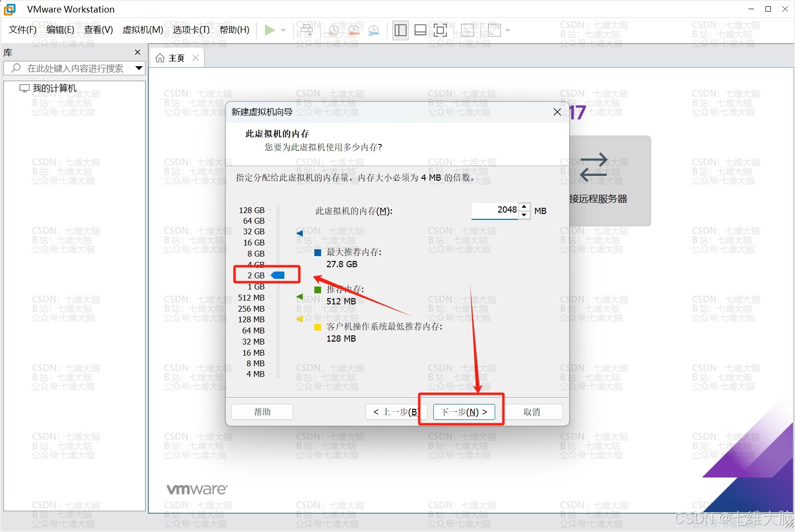Click the remote server connection tile
The image size is (795, 532).
(610, 180)
